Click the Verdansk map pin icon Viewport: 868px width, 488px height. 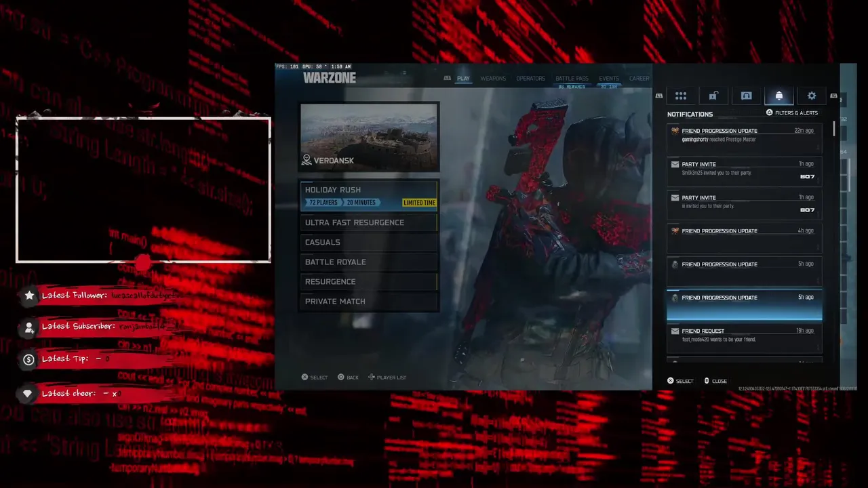[307, 160]
